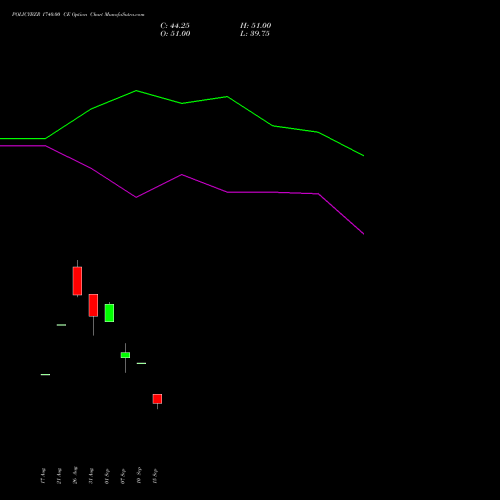Select the last red candle above 13 Sep
Image resolution: width=500 pixels, height=500 pixels.
[157, 399]
